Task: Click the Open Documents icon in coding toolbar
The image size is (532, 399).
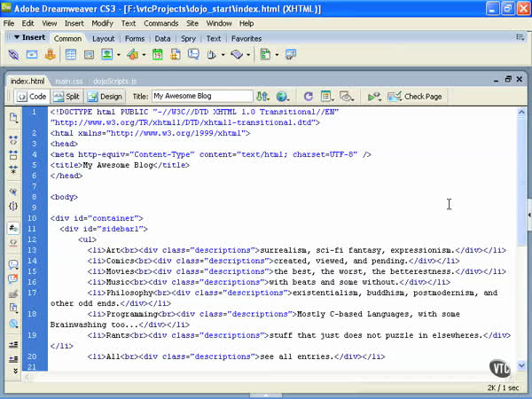Action: (13, 117)
